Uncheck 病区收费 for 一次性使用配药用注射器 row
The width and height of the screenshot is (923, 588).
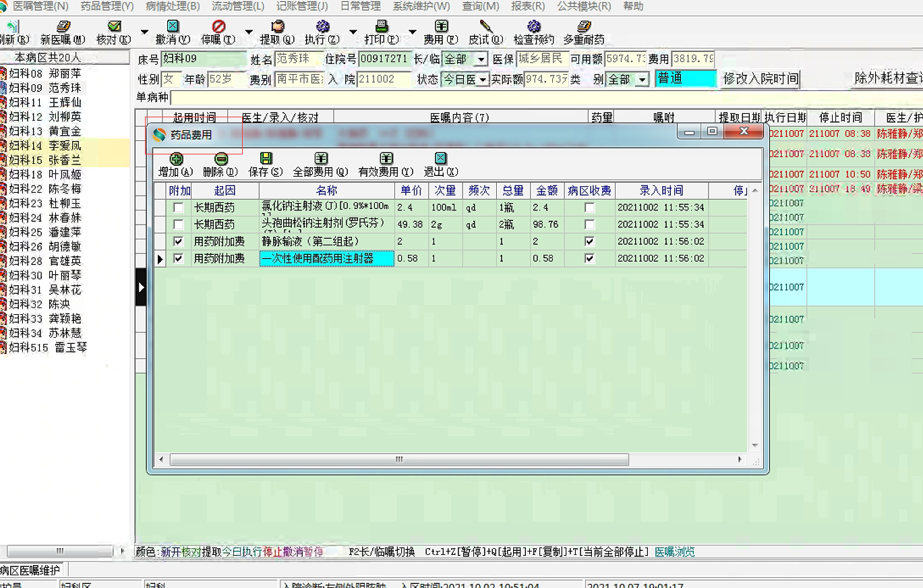click(590, 258)
